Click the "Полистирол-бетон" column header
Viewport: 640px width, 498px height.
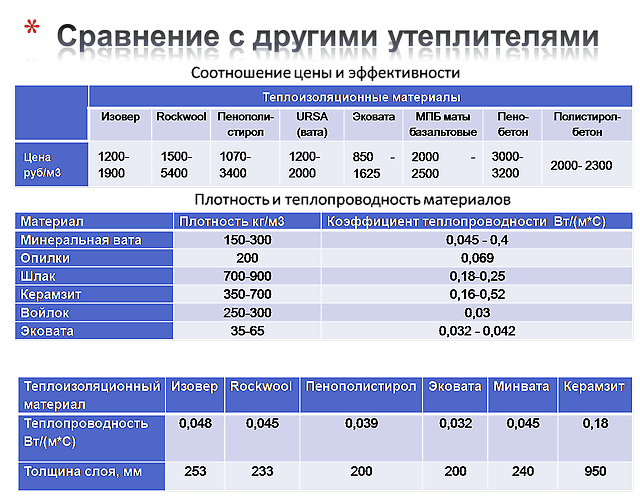coord(587,124)
